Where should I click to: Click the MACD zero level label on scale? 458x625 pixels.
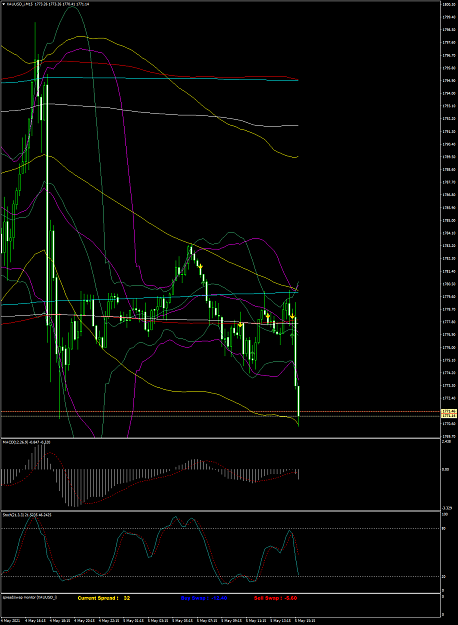click(445, 470)
